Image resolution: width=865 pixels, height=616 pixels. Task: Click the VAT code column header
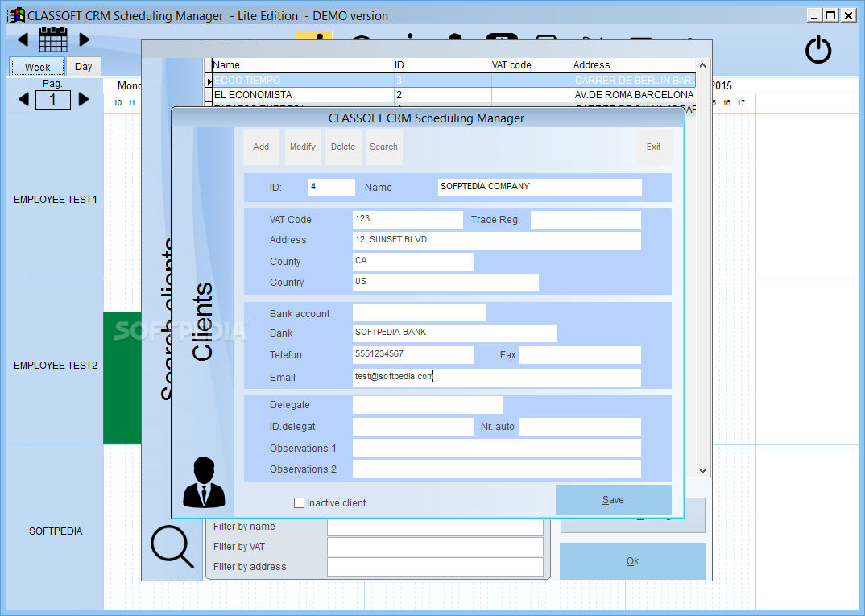pos(532,65)
